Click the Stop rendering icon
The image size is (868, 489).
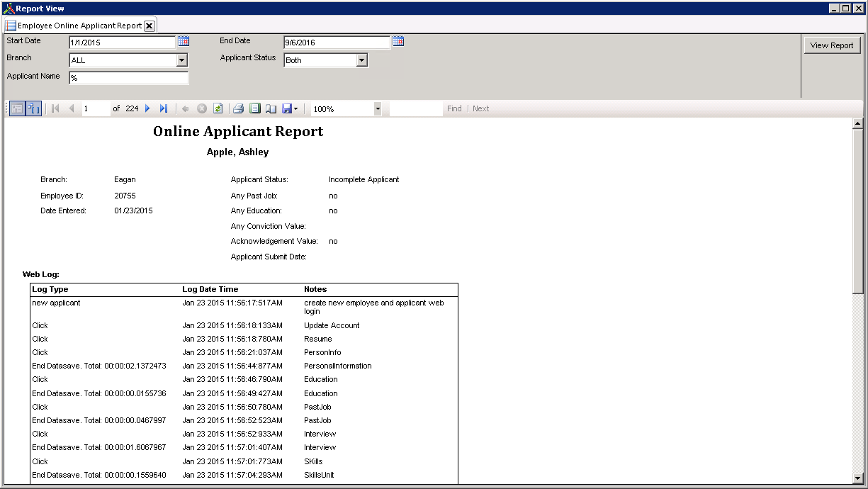point(202,108)
